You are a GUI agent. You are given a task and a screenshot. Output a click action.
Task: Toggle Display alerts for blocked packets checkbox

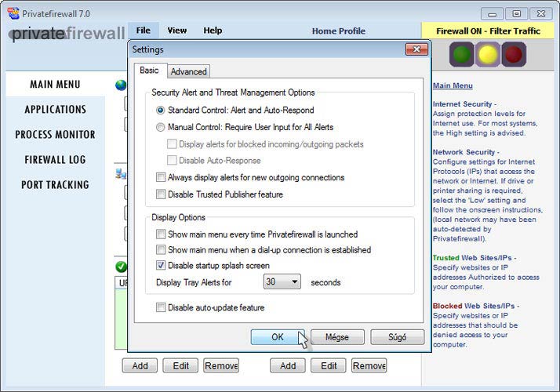172,144
